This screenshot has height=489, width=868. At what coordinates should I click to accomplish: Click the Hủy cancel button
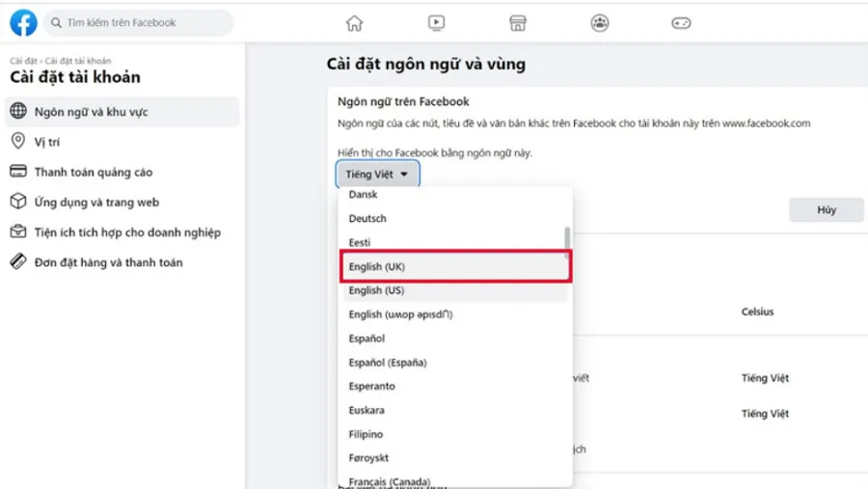(826, 210)
